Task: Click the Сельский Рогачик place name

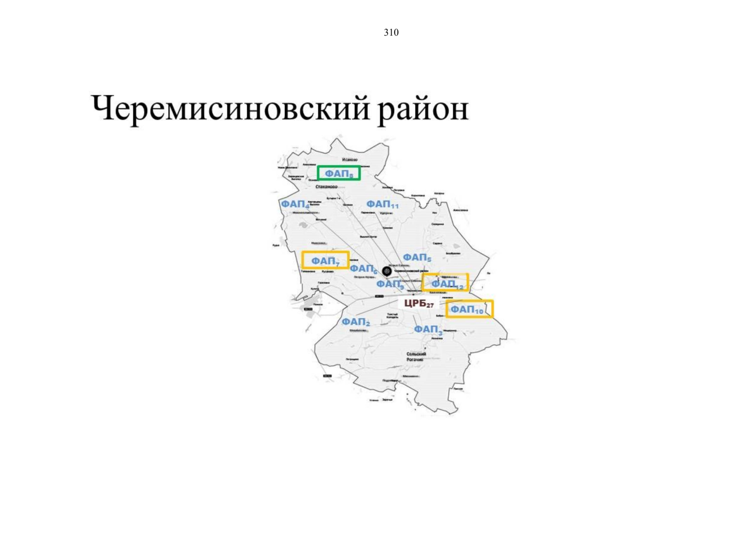Action: 417,356
